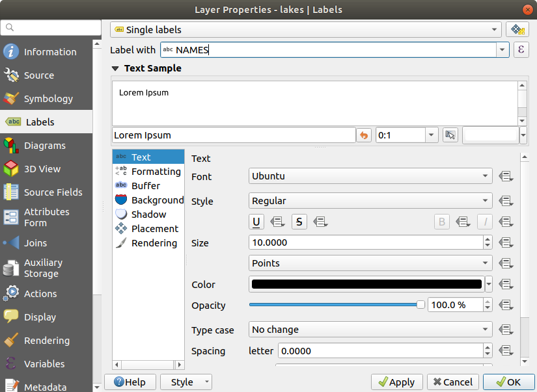
Task: Click the automated placement settings icon
Action: (x=517, y=30)
